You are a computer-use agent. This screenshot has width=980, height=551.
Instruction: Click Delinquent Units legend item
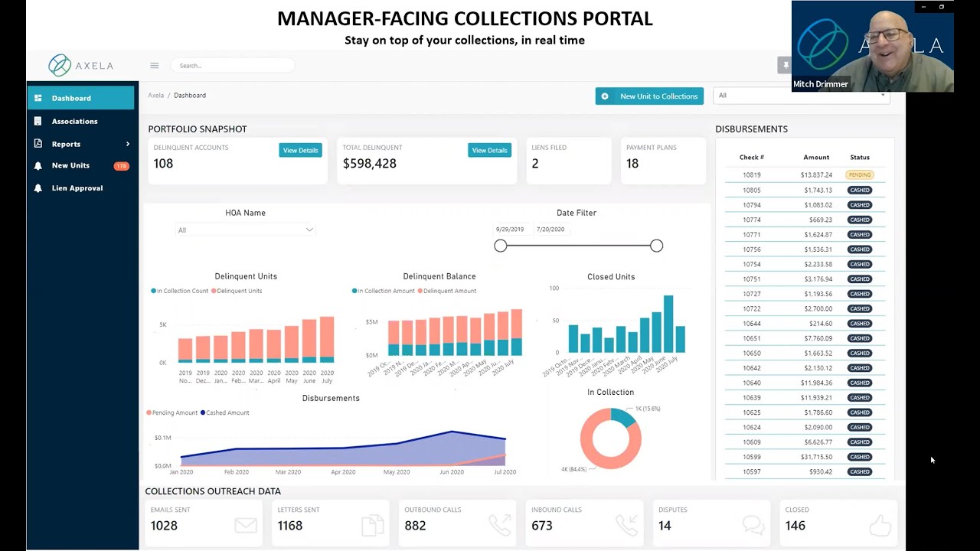(x=237, y=291)
